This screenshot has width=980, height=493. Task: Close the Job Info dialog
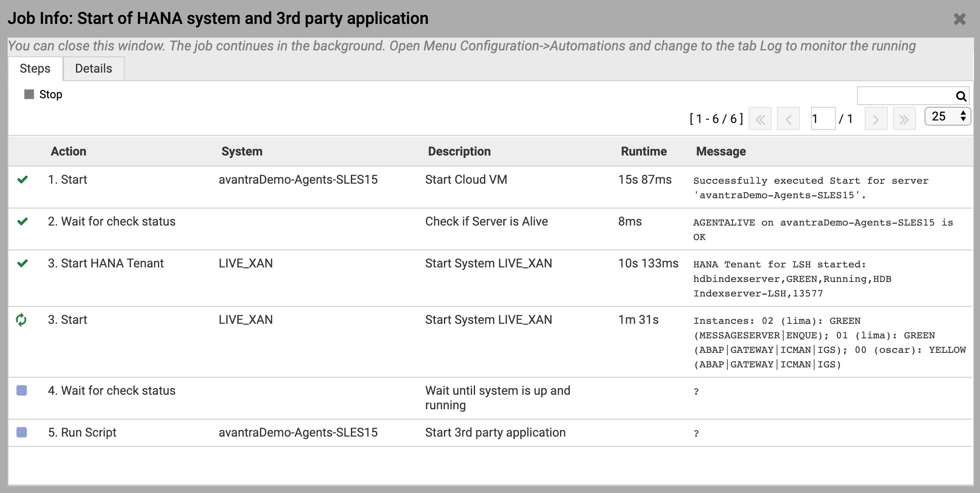pyautogui.click(x=960, y=19)
